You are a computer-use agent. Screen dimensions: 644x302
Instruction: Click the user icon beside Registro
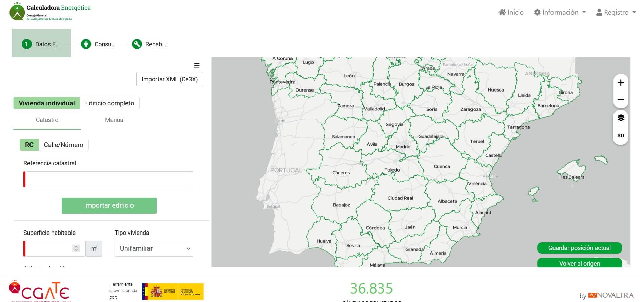[599, 12]
